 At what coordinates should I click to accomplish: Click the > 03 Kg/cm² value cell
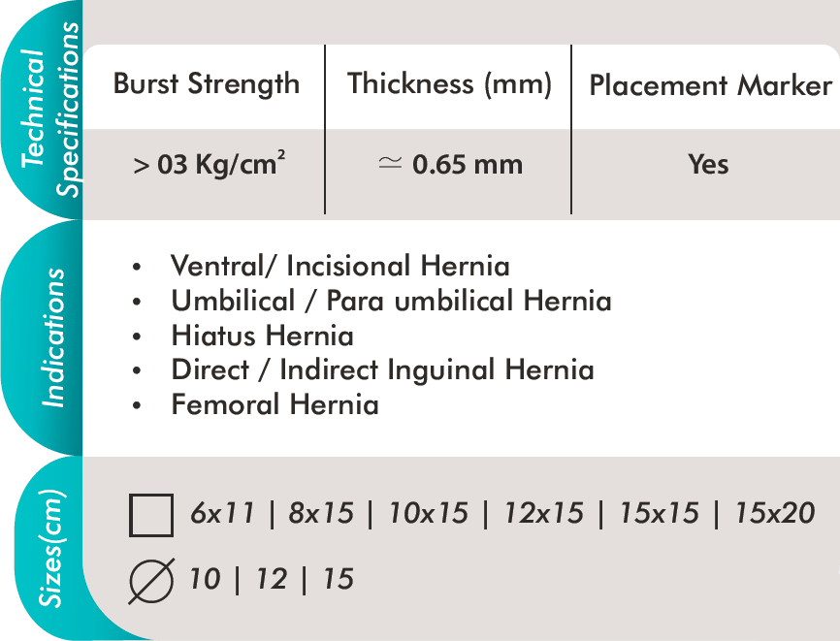(209, 163)
